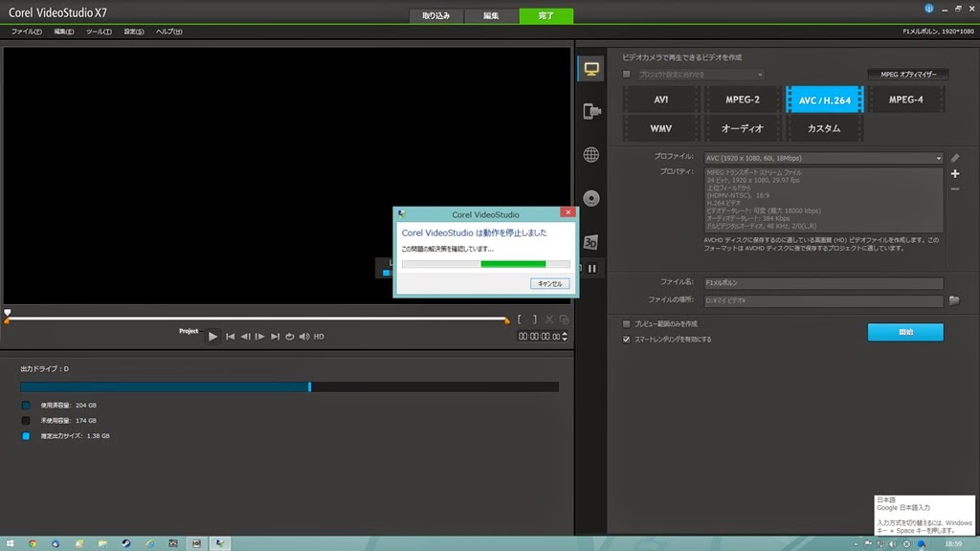Switch to the 取り込み capture tab
Image resolution: width=980 pixels, height=551 pixels.
point(436,15)
